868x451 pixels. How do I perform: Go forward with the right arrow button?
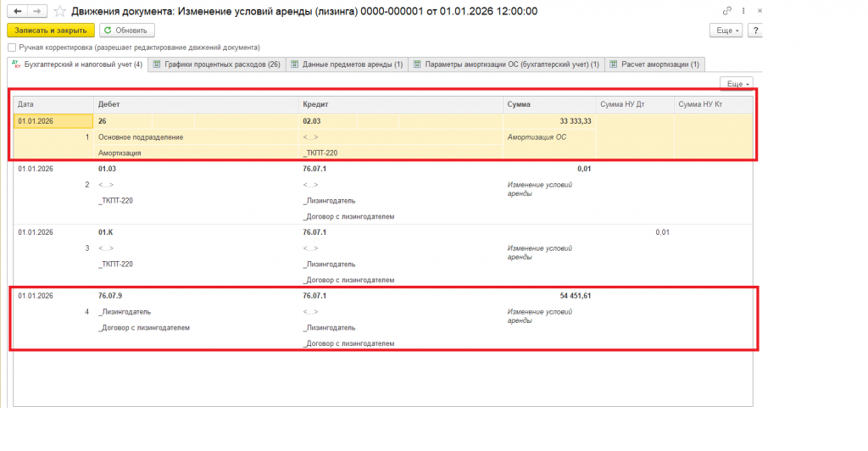tap(37, 11)
